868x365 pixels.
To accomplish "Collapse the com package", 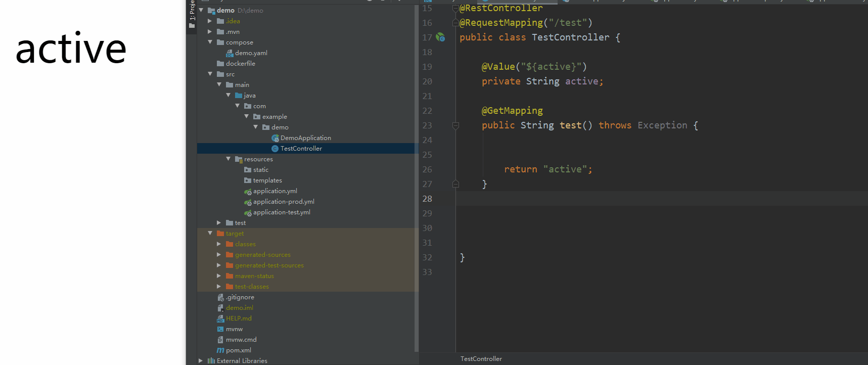I will pyautogui.click(x=237, y=106).
